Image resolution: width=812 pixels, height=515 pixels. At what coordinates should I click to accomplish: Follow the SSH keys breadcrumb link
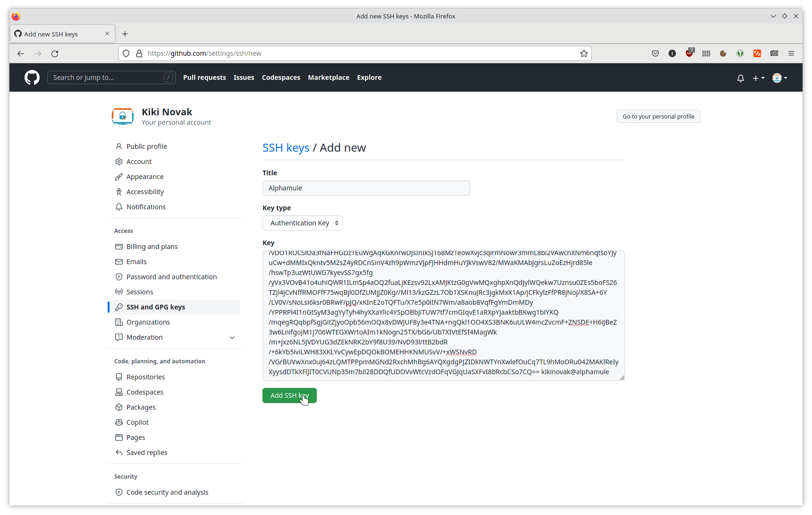(286, 148)
